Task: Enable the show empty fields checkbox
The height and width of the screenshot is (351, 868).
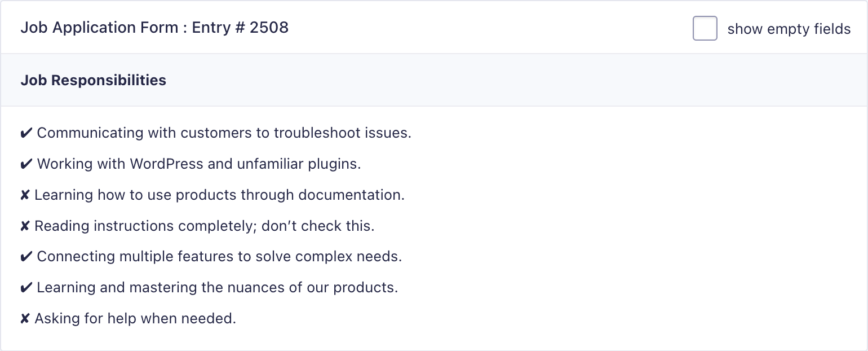Action: point(705,28)
